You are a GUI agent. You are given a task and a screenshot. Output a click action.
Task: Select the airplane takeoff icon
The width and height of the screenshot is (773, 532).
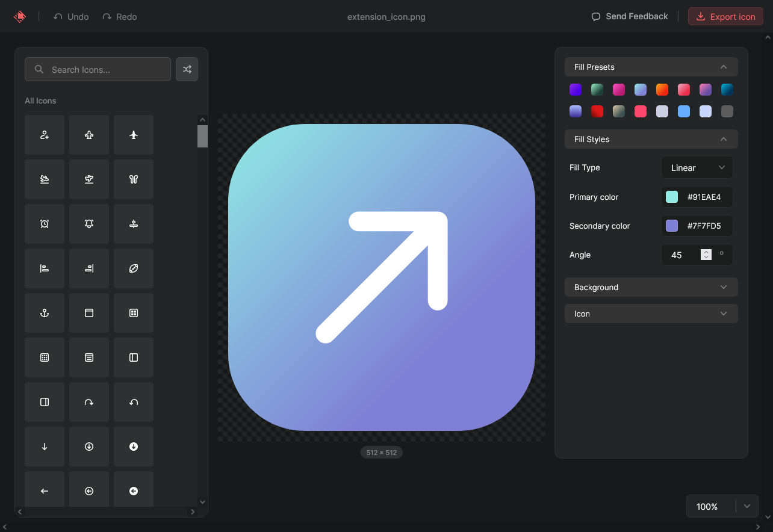point(89,179)
